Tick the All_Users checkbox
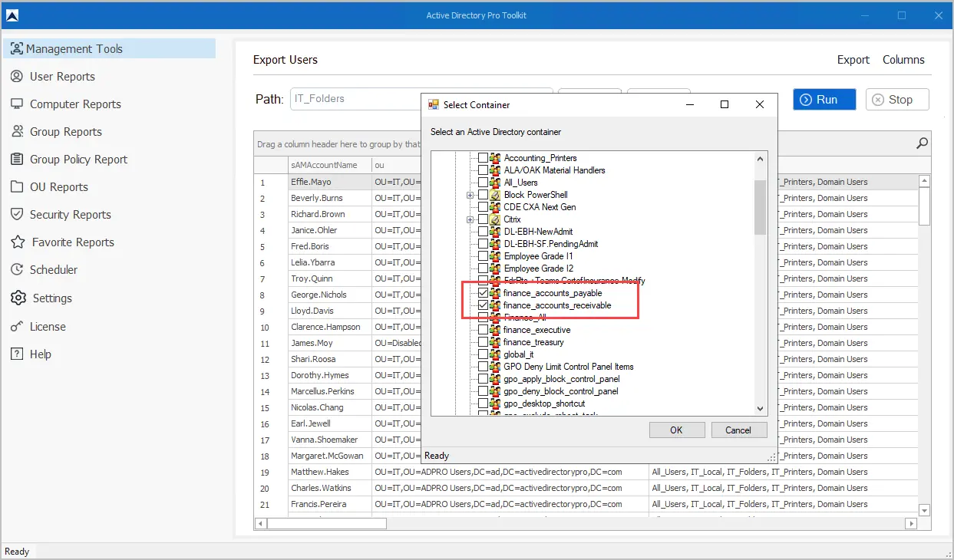 tap(483, 183)
